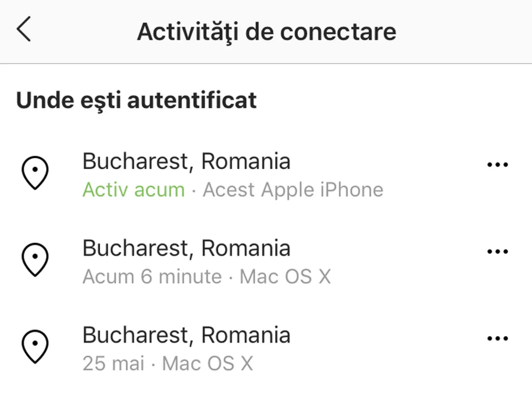Click the 'Acest Apple iPhone' device label
532x399 pixels.
293,190
